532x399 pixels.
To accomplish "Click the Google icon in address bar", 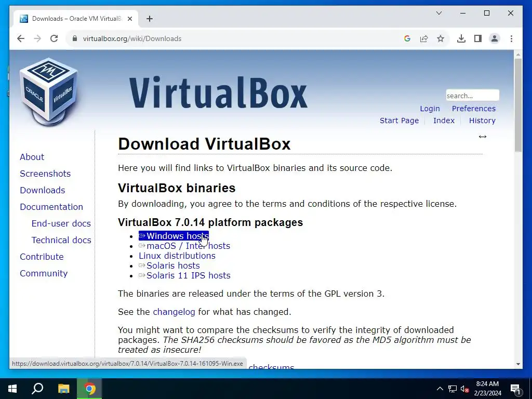I will pos(407,38).
